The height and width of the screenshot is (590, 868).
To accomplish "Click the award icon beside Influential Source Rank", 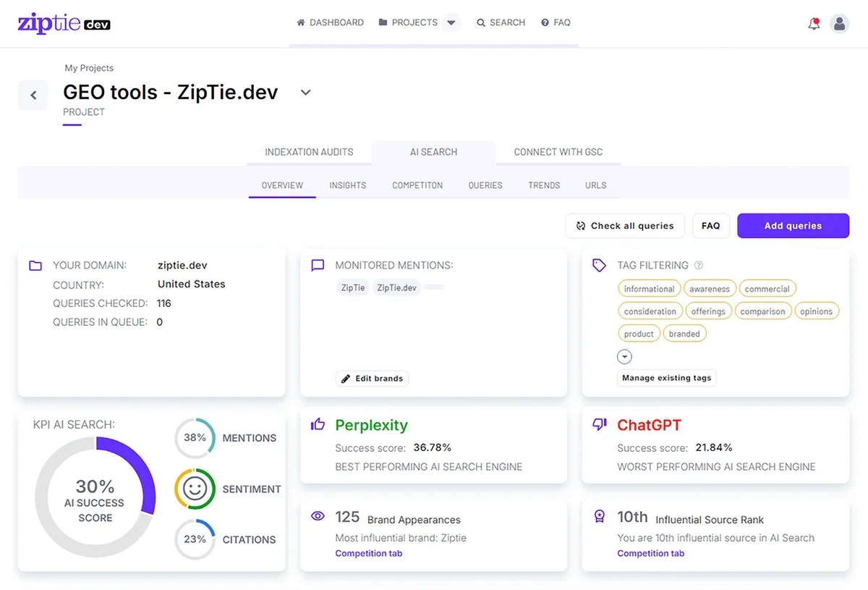I will tap(599, 516).
